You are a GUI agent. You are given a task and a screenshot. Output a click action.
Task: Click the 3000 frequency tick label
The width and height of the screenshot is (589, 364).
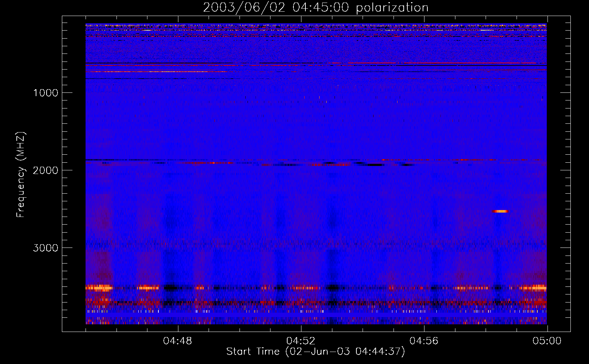[46, 248]
